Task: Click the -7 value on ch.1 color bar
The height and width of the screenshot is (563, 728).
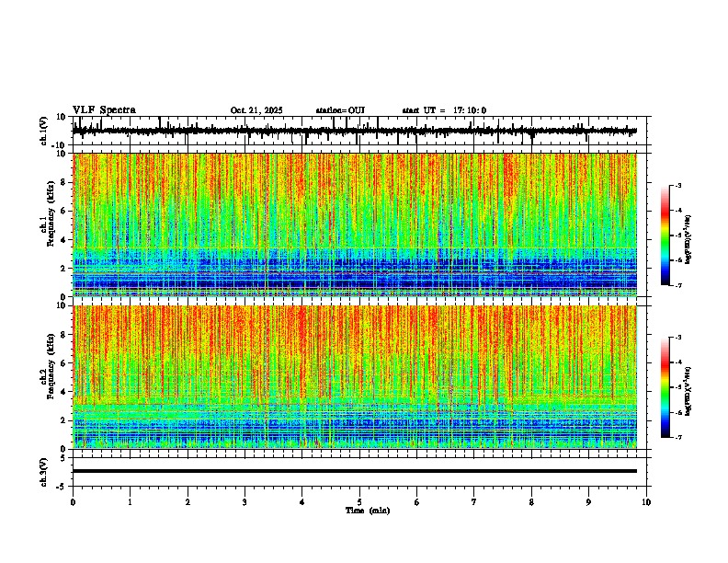Action: coord(678,285)
